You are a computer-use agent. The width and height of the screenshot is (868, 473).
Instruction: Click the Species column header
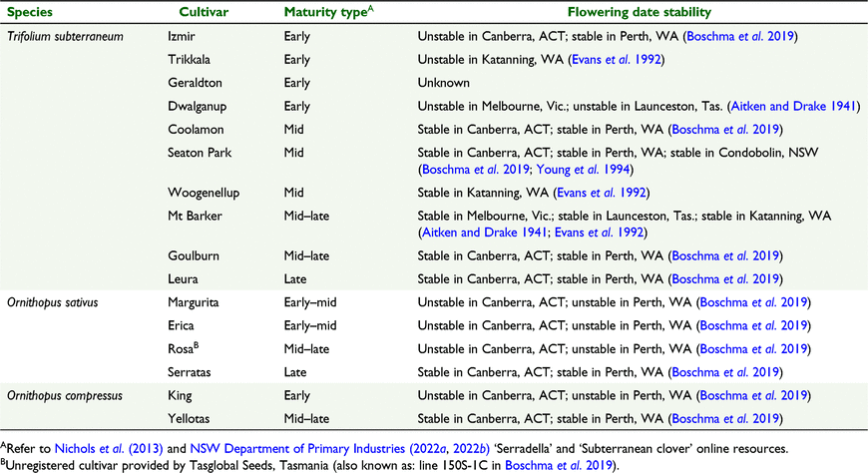tap(30, 12)
